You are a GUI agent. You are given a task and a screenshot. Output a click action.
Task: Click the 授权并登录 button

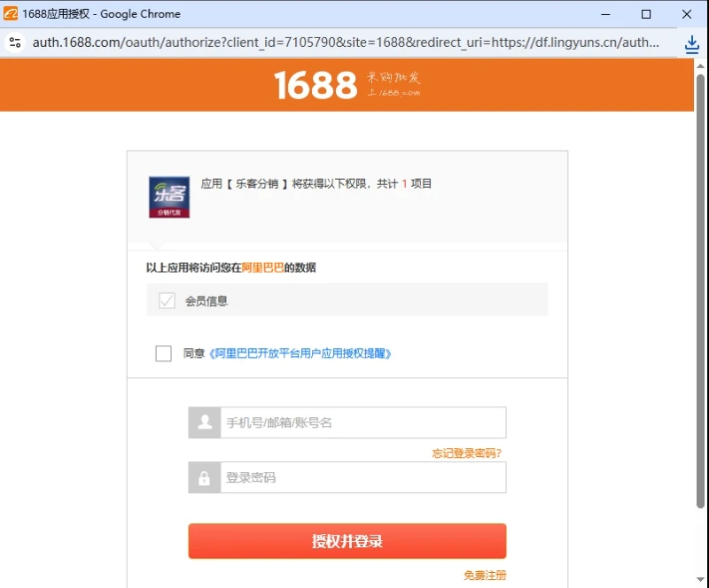(347, 541)
